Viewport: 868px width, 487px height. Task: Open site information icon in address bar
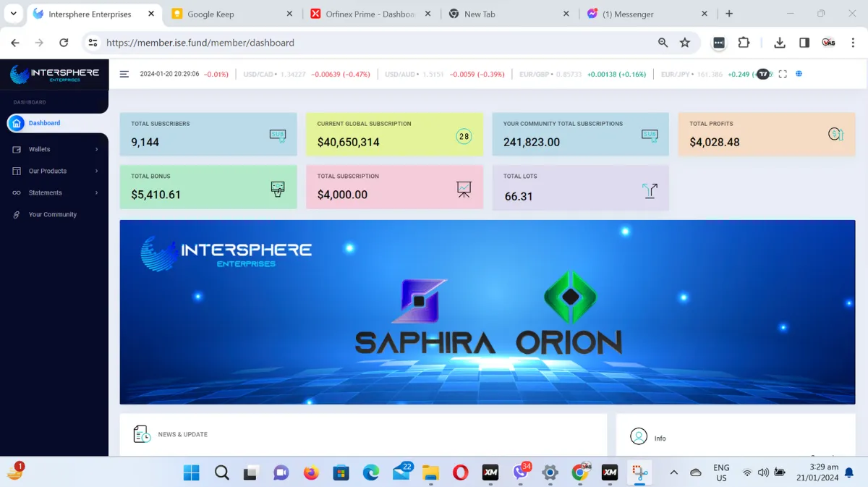coord(93,43)
